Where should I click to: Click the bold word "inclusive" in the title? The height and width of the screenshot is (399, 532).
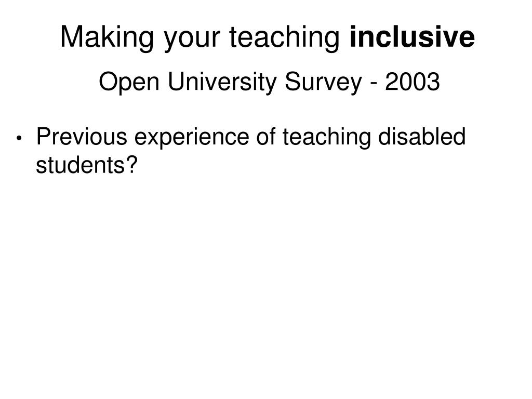pyautogui.click(x=412, y=37)
